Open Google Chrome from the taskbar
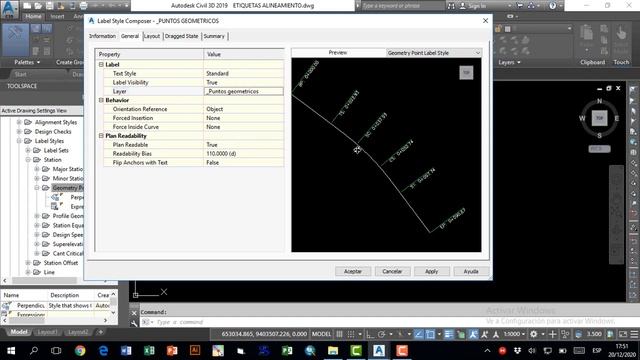The width and height of the screenshot is (640, 360). (80, 351)
